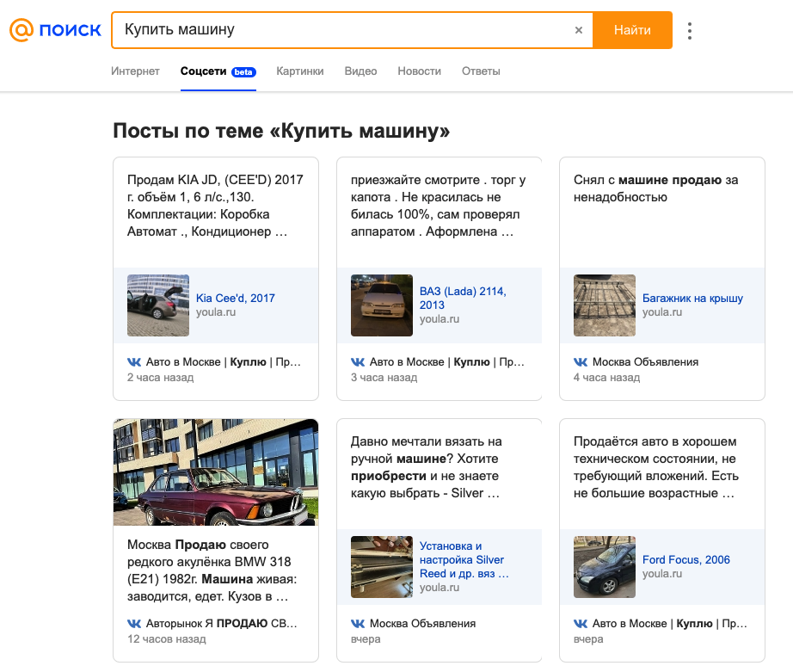This screenshot has height=672, width=793.
Task: Open Москва Объявления group of roof rack post
Action: 645,361
